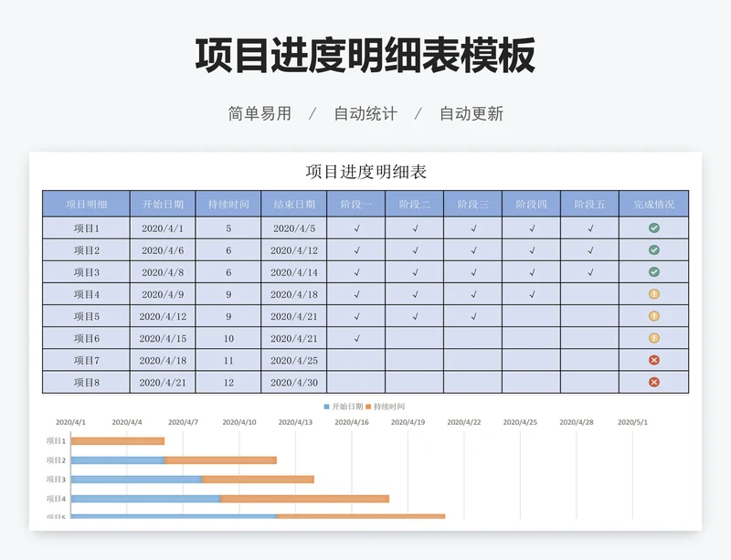Click duration cell with value 10
Screen dimensions: 731x560
point(228,339)
